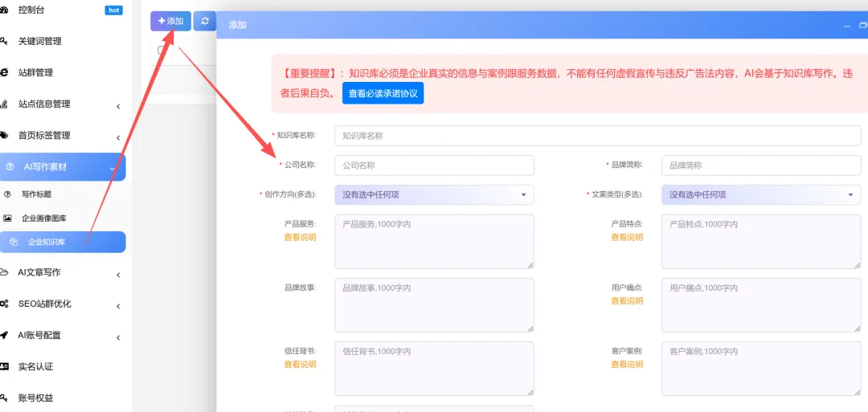The height and width of the screenshot is (412, 868).
Task: Click the folder icon beside AI文章写作
Action: coord(4,272)
